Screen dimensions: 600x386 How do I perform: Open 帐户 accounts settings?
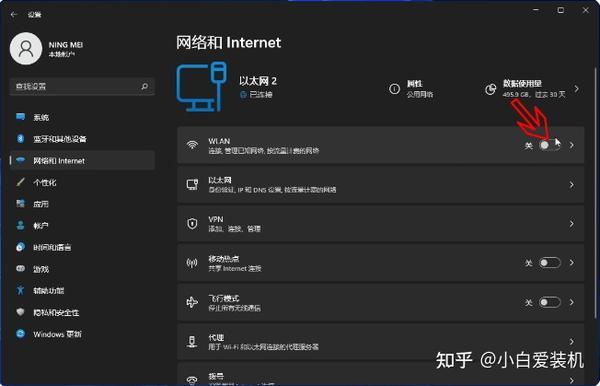pyautogui.click(x=82, y=226)
